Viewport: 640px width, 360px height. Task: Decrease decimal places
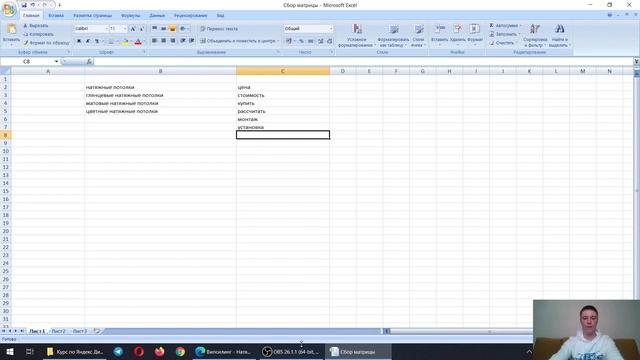click(x=329, y=41)
